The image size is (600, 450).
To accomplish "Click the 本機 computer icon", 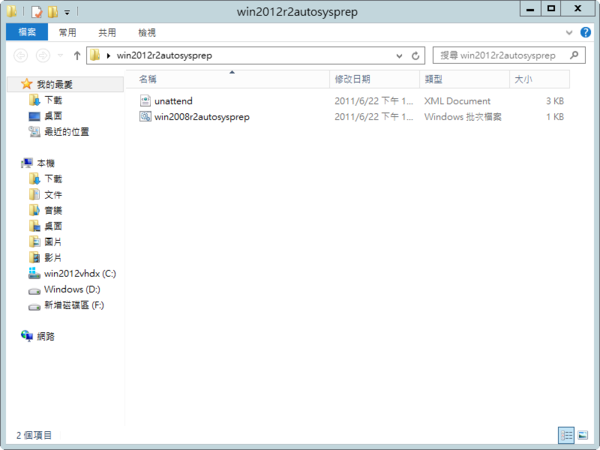I will [26, 163].
